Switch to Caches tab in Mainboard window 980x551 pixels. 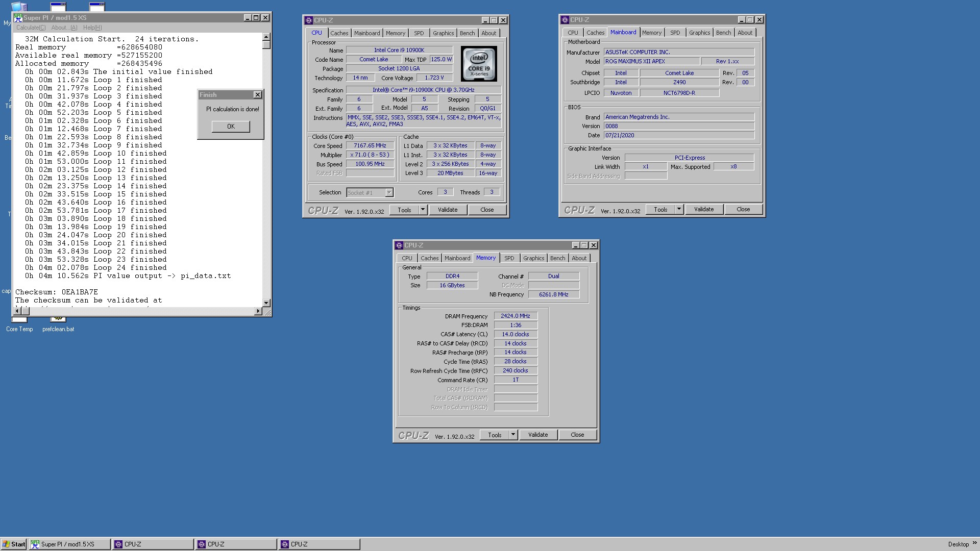click(x=595, y=33)
